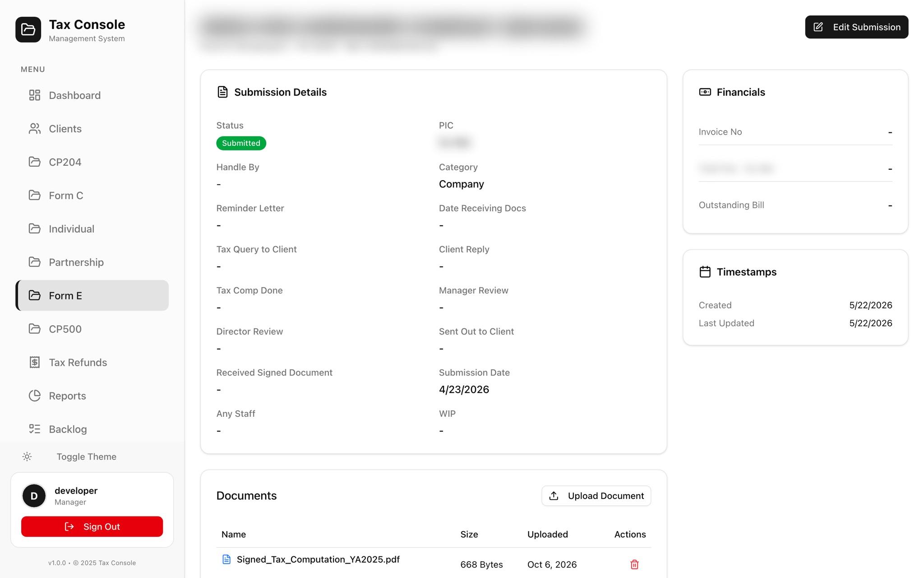Viewport: 924px width, 578px height.
Task: Click the Outstanding Bill label
Action: tap(731, 205)
